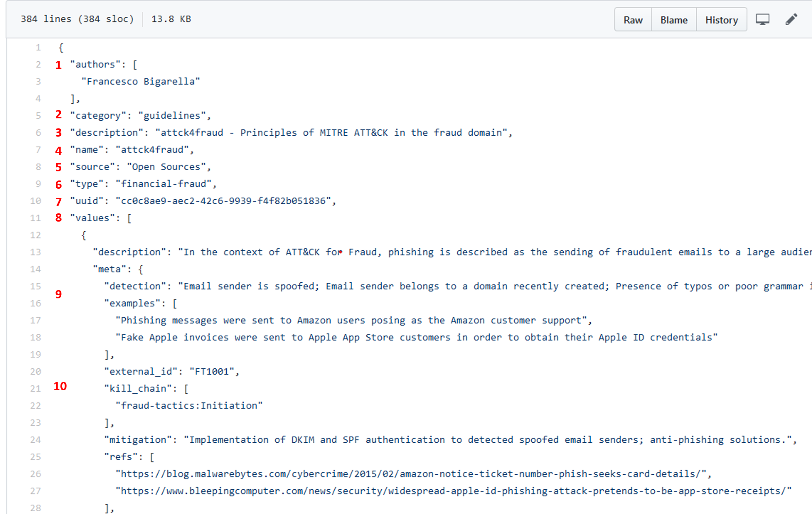Screen dimensions: 812x514
Task: Click the "category": "guidelines" line
Action: [x=140, y=116]
